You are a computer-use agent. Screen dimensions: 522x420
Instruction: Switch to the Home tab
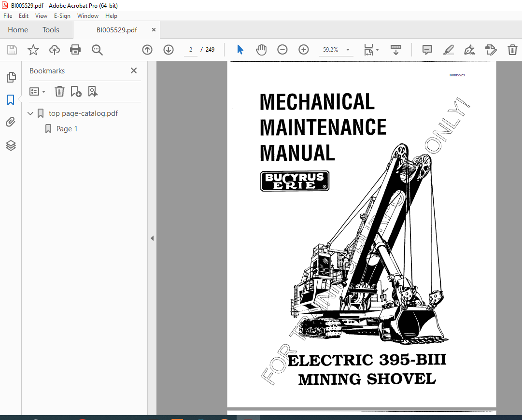(x=18, y=30)
